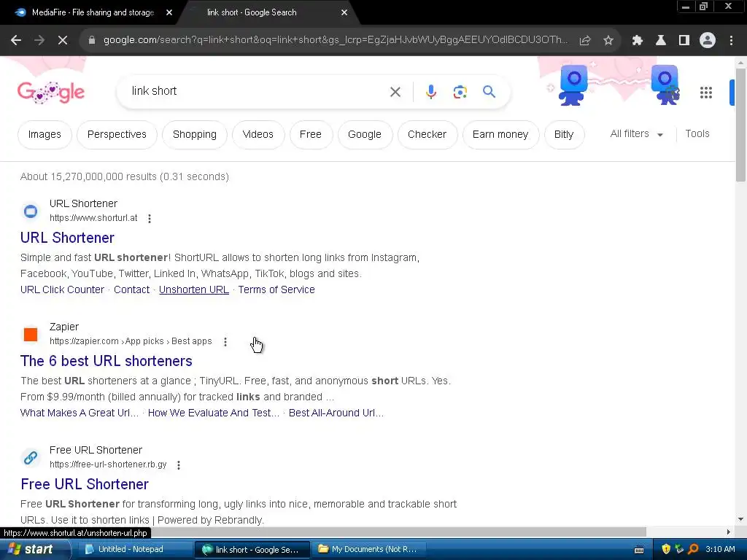Click the vertical scrollbar thumb
Image resolution: width=747 pixels, height=560 pixels.
740,125
